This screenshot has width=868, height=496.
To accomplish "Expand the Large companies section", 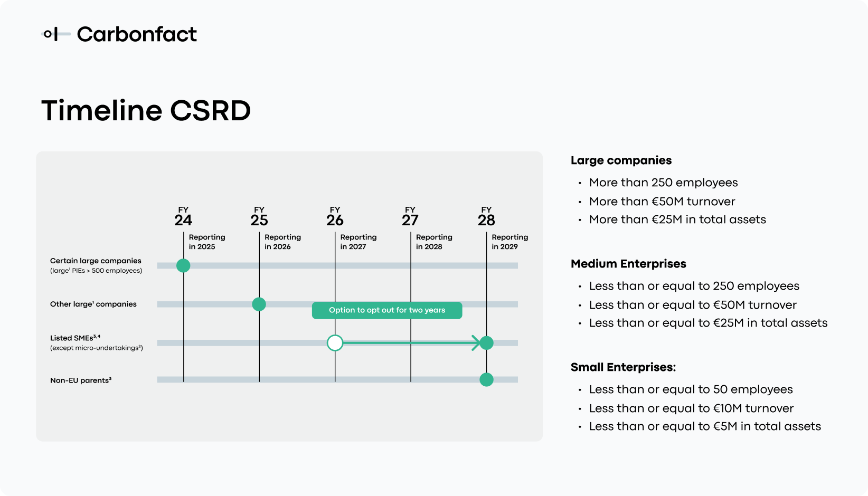I will [x=621, y=160].
